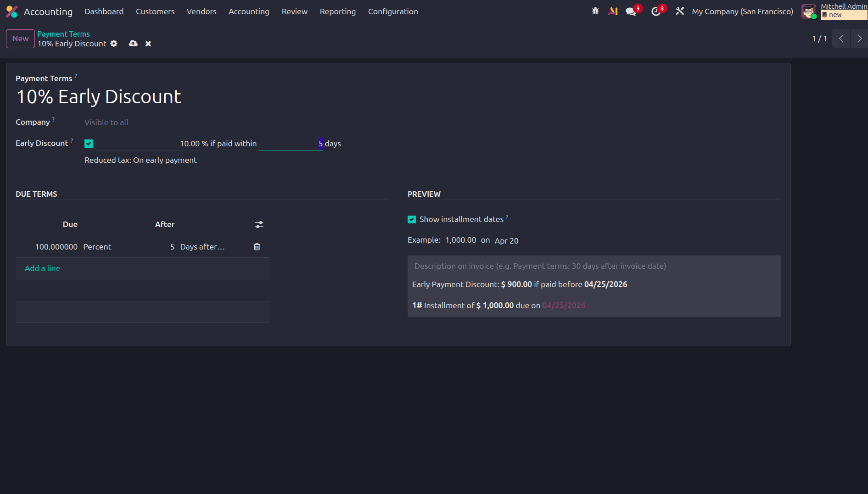Open the column options sliders in Due Terms
The width and height of the screenshot is (868, 494).
pos(259,224)
